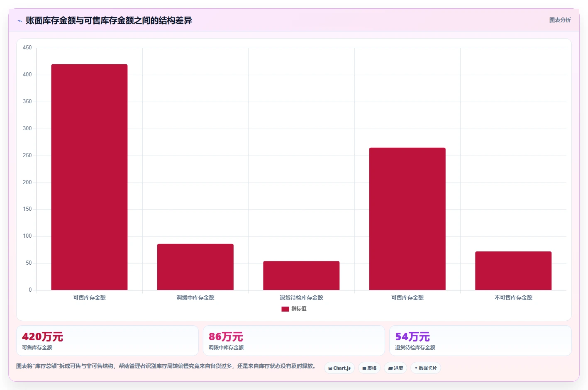Click the tallest bar near 420
The height and width of the screenshot is (390, 588).
coord(89,177)
